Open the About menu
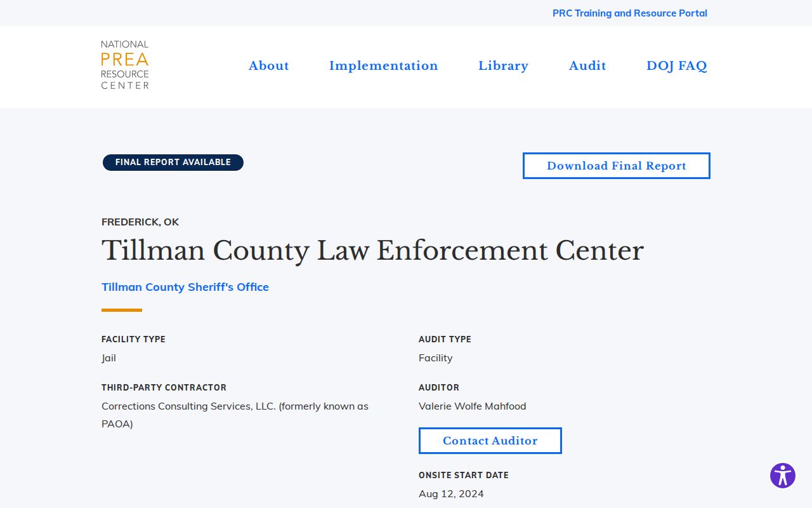The image size is (812, 508). (269, 66)
